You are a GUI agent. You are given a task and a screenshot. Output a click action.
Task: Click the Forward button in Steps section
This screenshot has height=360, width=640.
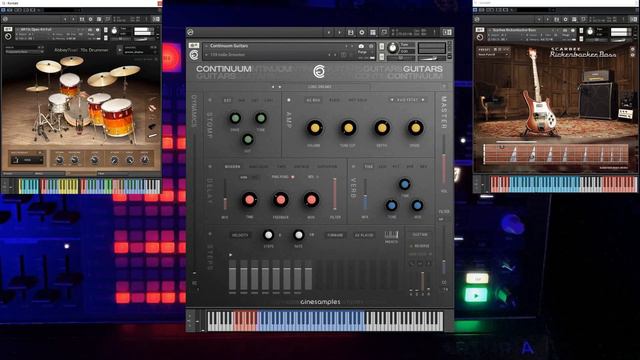[335, 235]
